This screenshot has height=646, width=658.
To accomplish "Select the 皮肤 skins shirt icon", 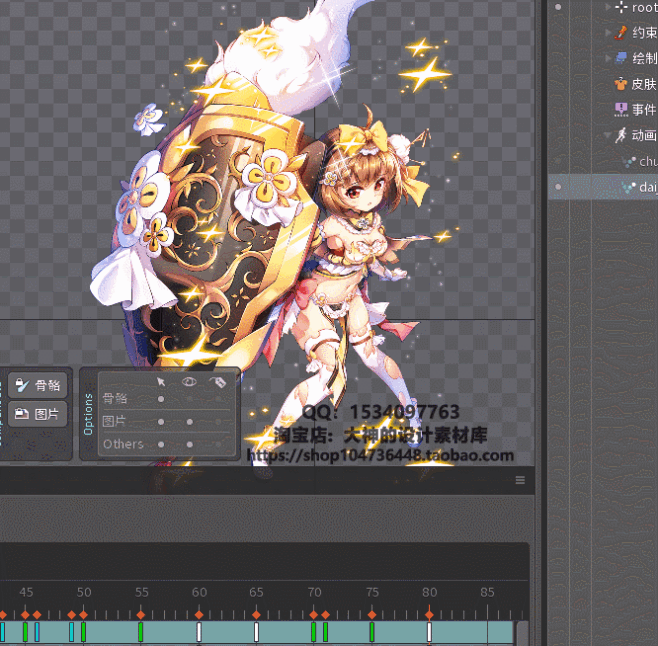I will (621, 84).
